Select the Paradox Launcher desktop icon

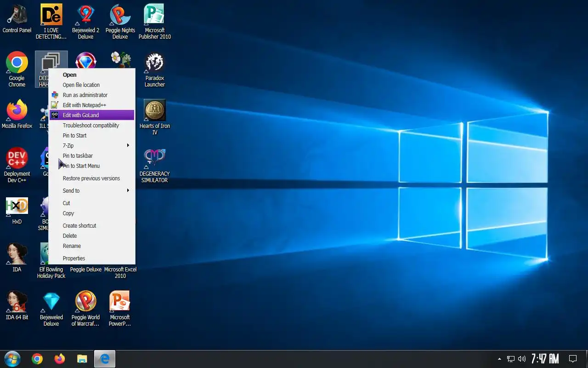coord(155,69)
